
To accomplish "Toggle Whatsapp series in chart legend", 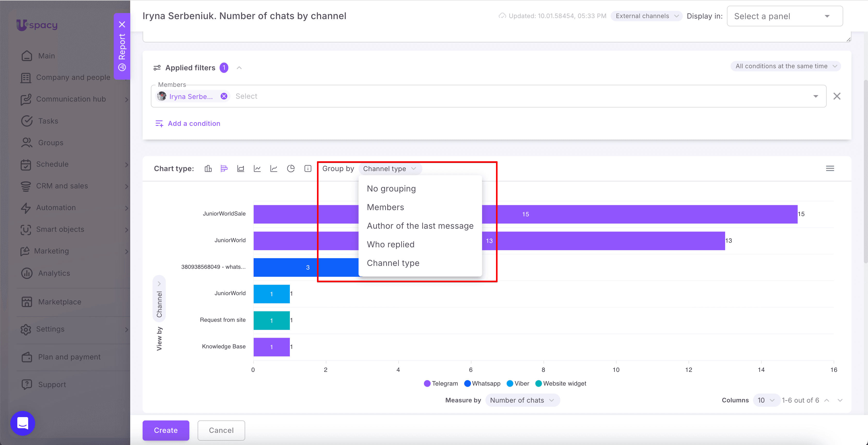I will coord(482,383).
